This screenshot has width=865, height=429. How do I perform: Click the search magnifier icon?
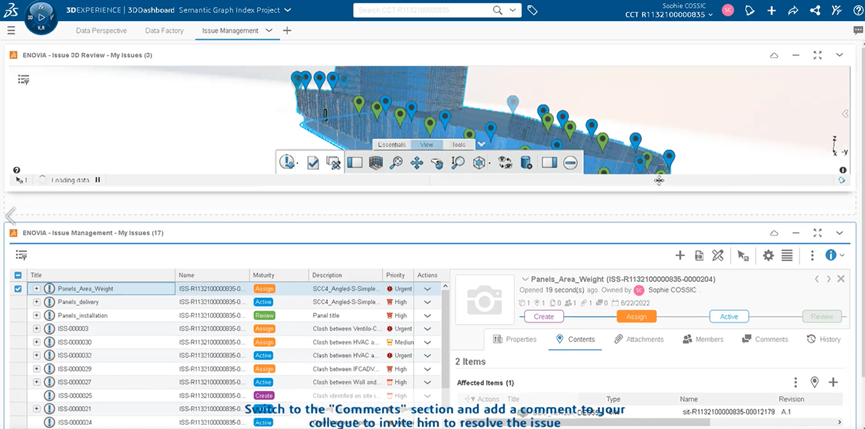(x=498, y=10)
